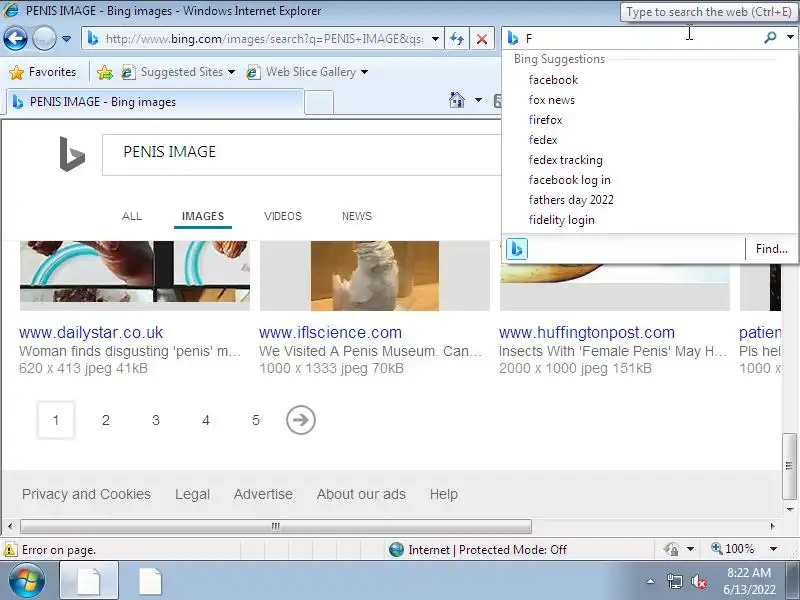Go to results page 5

click(x=256, y=420)
